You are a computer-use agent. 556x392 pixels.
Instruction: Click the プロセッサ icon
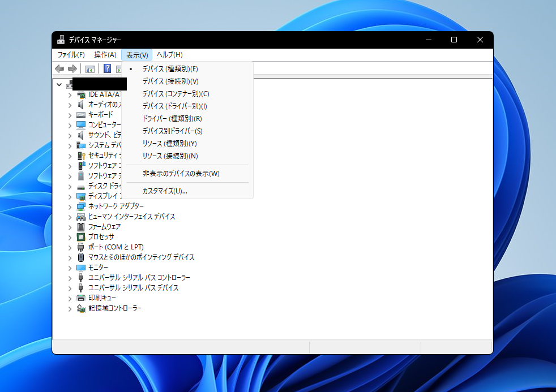(x=81, y=237)
